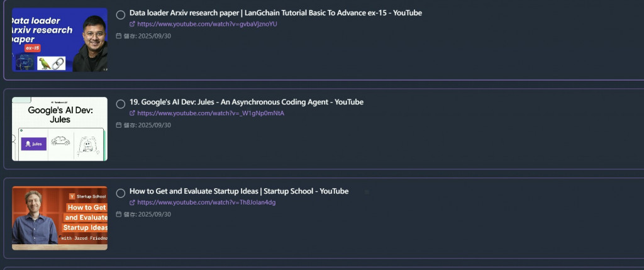Click title 'How to Get and Evaluate Startup Ideas | Startup School'
Screen dimensions: 644x270
point(239,191)
